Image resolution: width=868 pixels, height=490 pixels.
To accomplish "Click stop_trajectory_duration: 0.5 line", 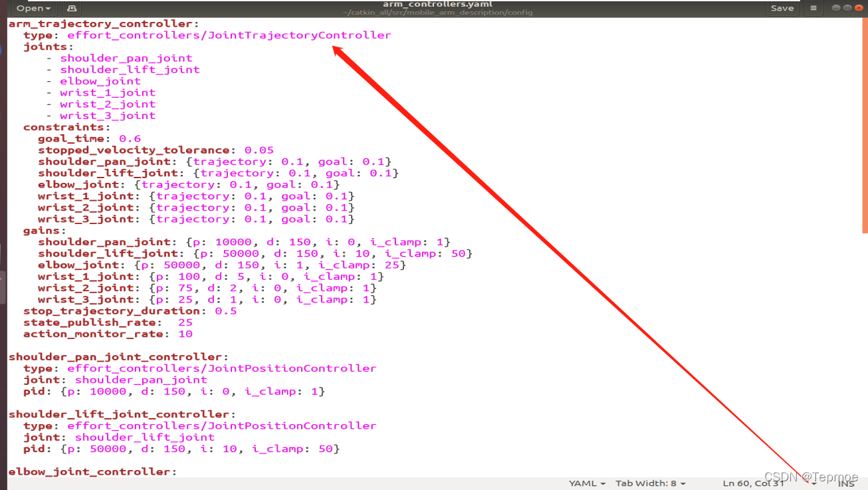I will [x=130, y=311].
